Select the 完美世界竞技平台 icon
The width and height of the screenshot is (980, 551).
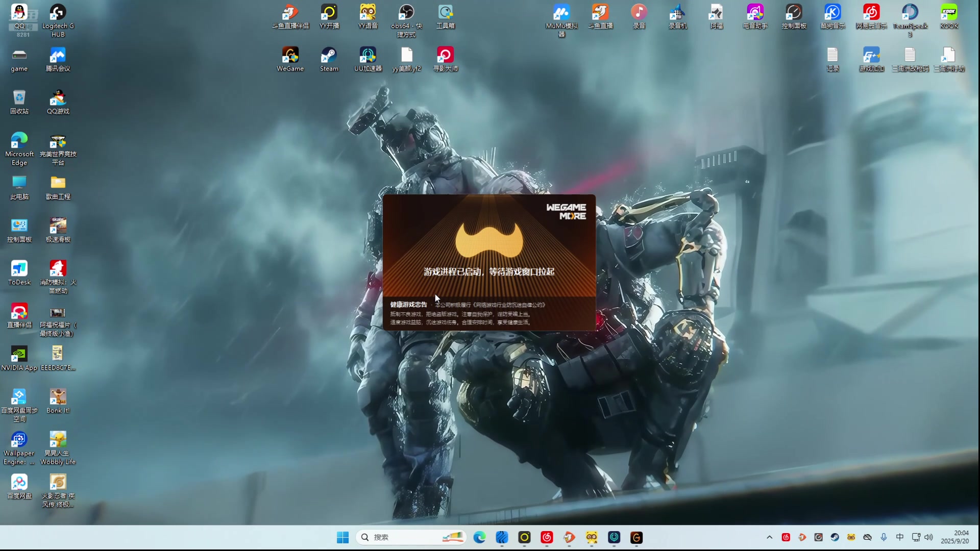click(58, 149)
